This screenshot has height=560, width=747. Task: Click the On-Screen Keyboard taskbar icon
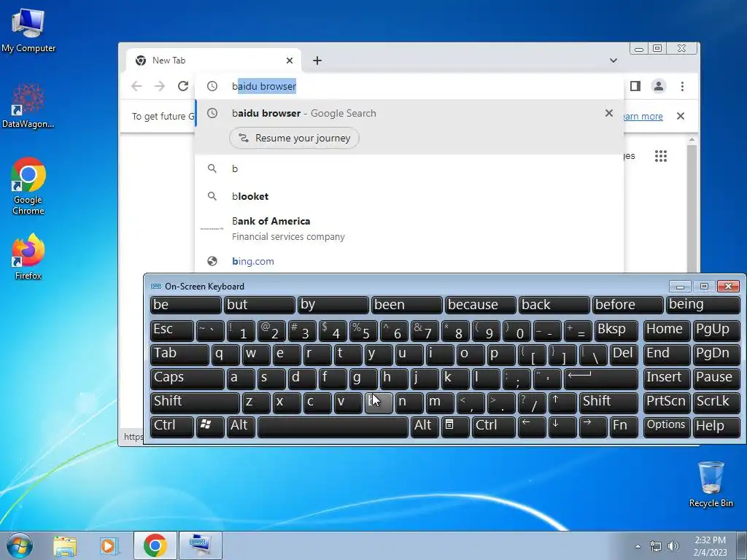pyautogui.click(x=201, y=545)
